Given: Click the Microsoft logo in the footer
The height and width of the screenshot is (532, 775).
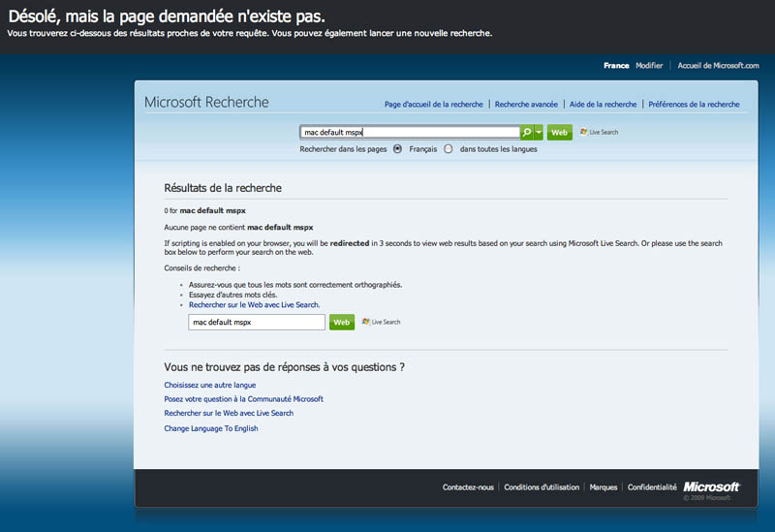Looking at the screenshot, I should (x=711, y=487).
